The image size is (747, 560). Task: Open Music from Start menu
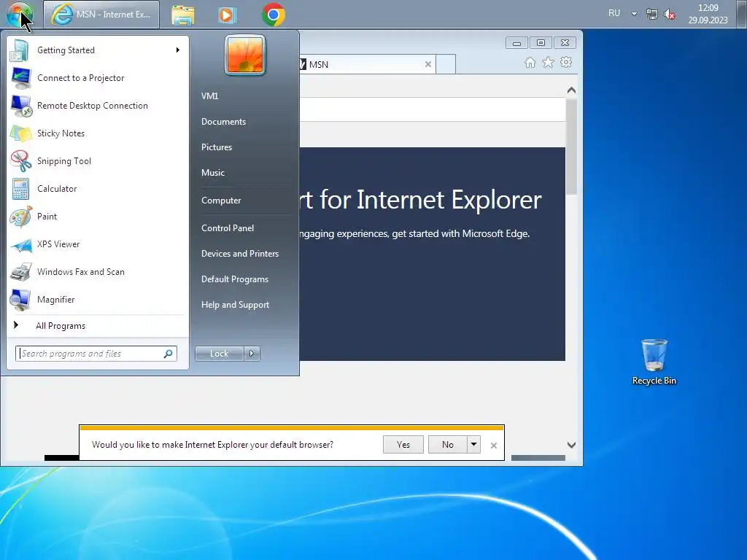tap(244, 173)
